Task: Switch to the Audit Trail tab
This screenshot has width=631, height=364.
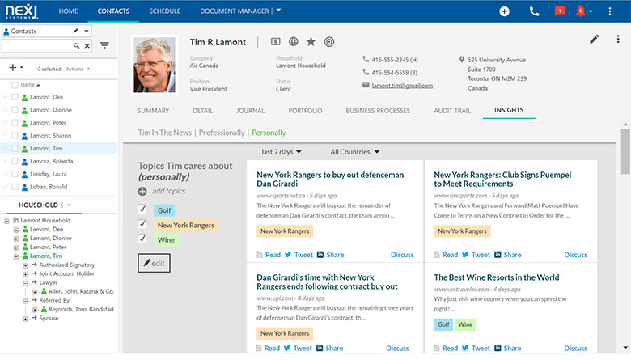Action: coord(452,111)
